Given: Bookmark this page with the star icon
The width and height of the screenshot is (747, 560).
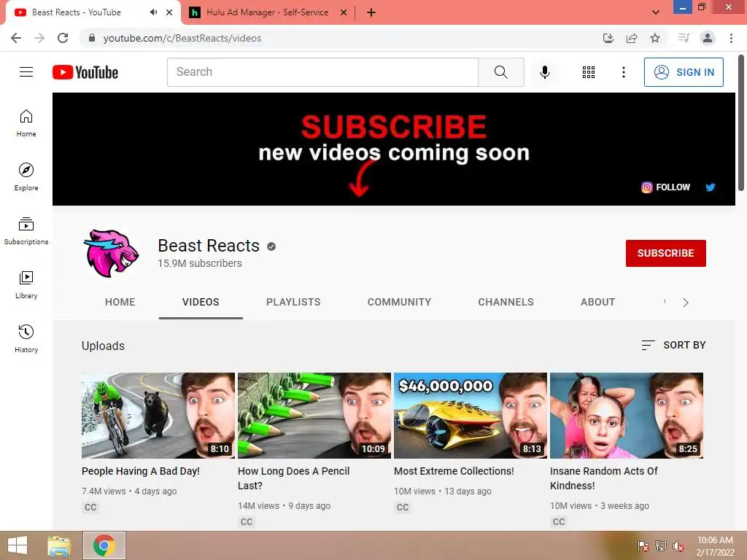Looking at the screenshot, I should 655,38.
